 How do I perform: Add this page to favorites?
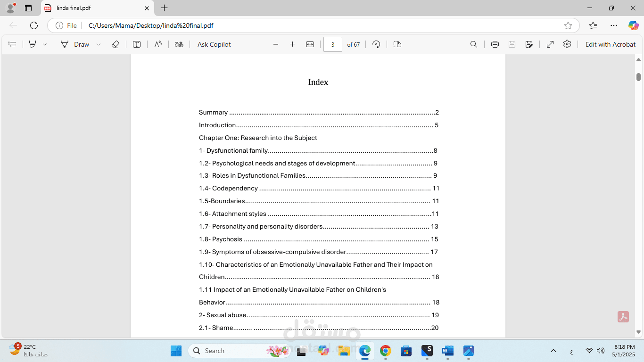click(x=568, y=25)
